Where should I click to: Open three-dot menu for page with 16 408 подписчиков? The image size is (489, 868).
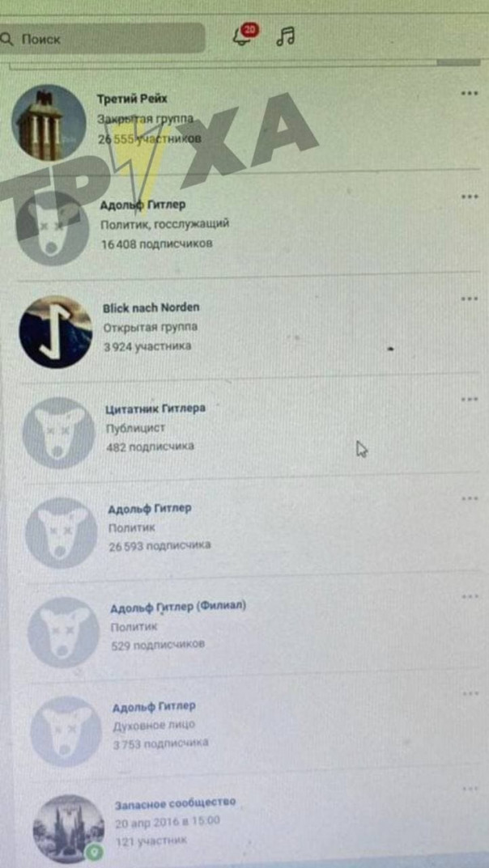point(469,196)
